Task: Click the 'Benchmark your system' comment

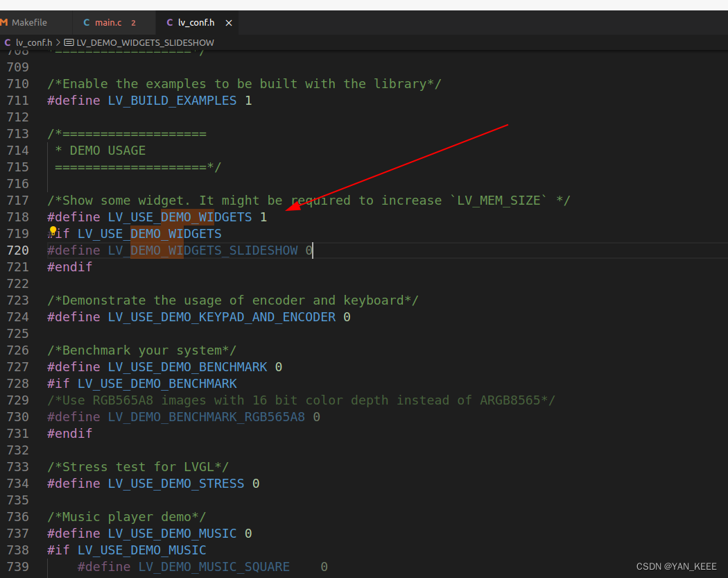Action: (x=141, y=350)
